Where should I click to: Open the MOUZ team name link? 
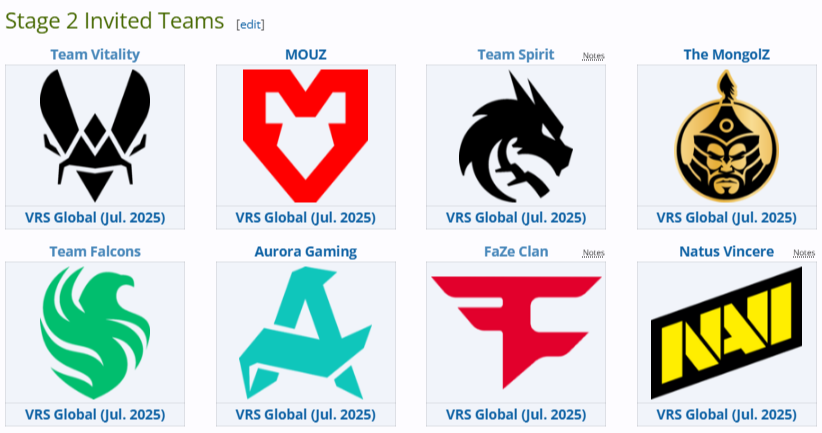pos(306,55)
